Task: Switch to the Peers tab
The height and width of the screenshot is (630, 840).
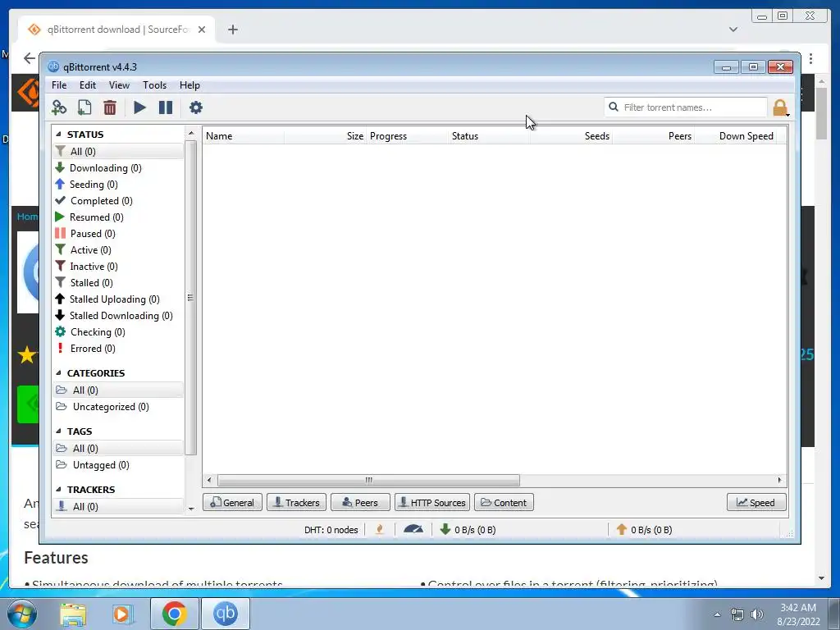Action: point(360,503)
